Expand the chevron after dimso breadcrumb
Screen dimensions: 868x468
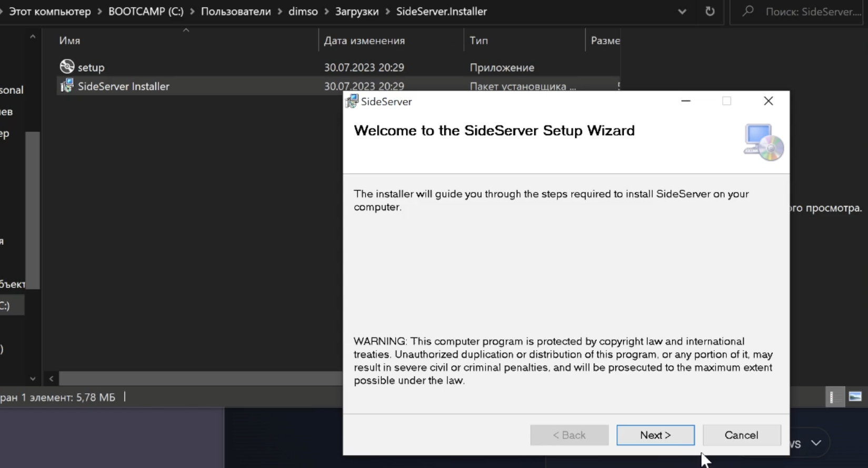[326, 12]
